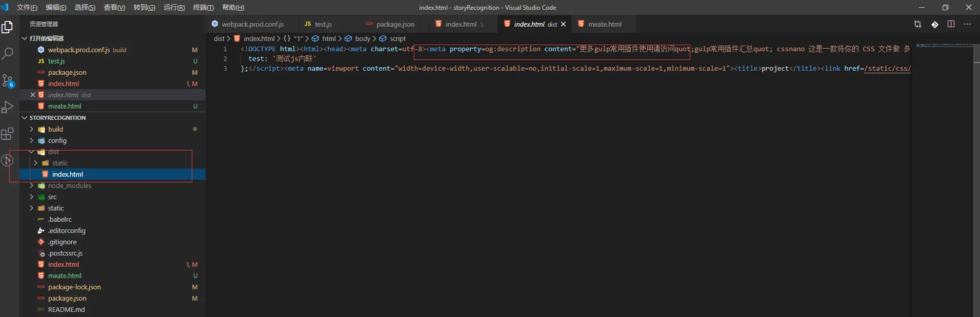Click line number 2 in the gutter
The height and width of the screenshot is (317, 980).
225,58
